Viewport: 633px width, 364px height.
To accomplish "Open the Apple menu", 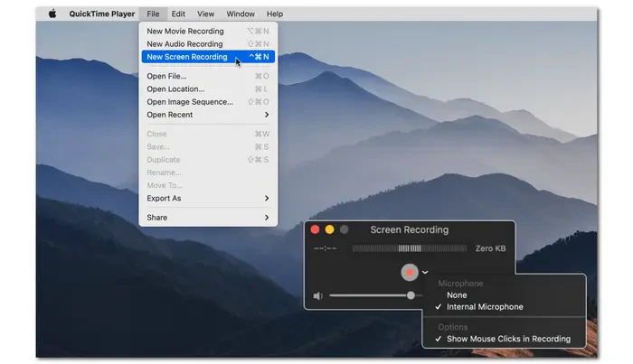I will (x=52, y=14).
